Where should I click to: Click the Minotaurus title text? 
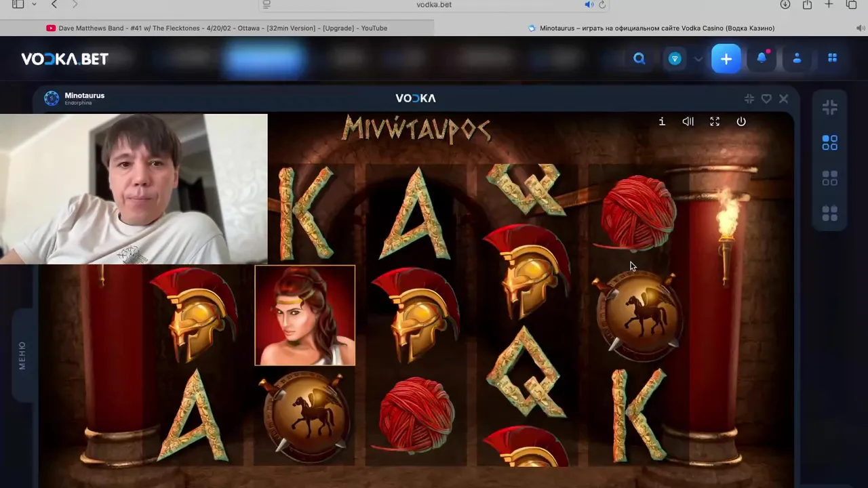click(x=85, y=96)
